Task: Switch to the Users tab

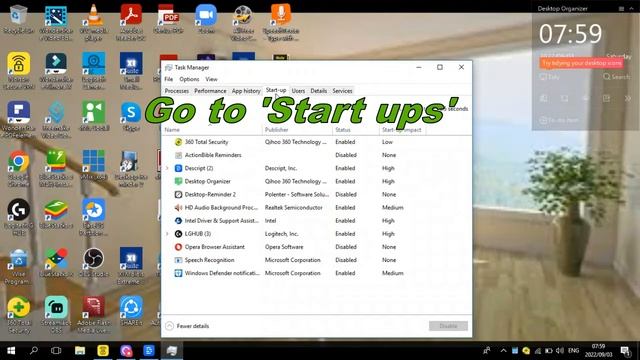Action: pyautogui.click(x=298, y=91)
